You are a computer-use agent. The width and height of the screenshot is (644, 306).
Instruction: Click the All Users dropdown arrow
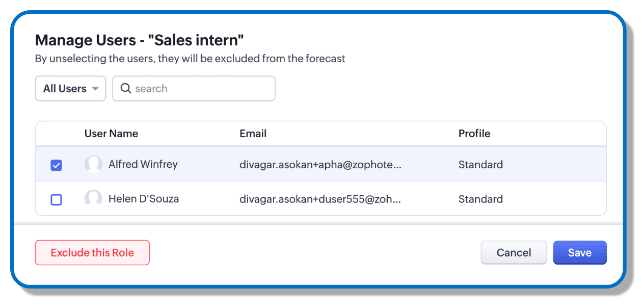[95, 89]
